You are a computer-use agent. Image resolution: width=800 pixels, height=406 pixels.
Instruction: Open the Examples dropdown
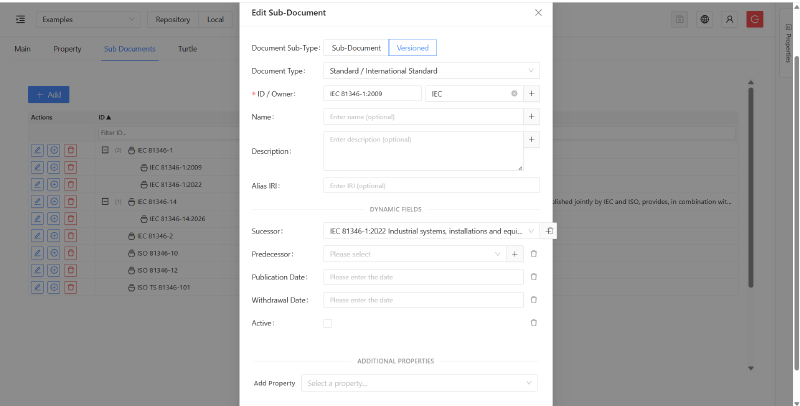click(x=88, y=19)
